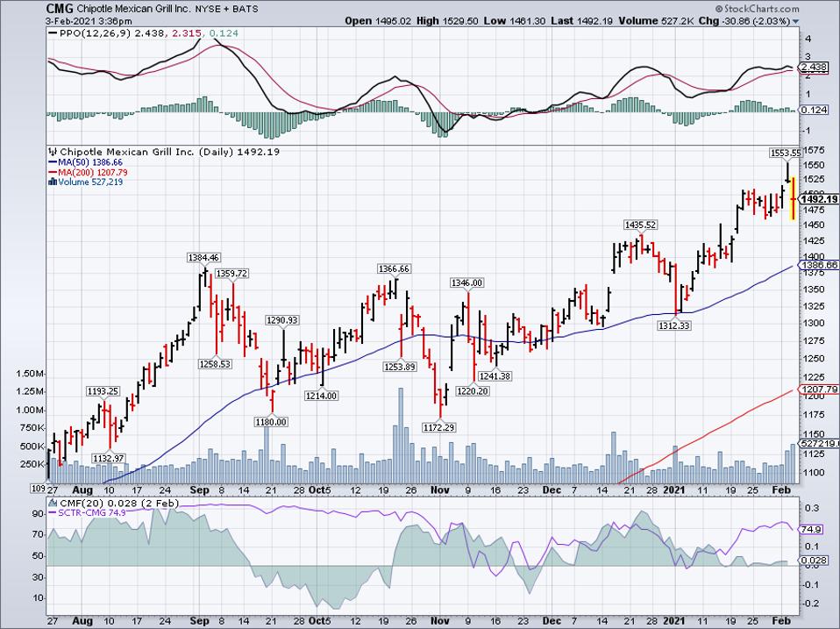Click the 74.9 tag on the CMF panel axis
The height and width of the screenshot is (629, 840).
(811, 529)
